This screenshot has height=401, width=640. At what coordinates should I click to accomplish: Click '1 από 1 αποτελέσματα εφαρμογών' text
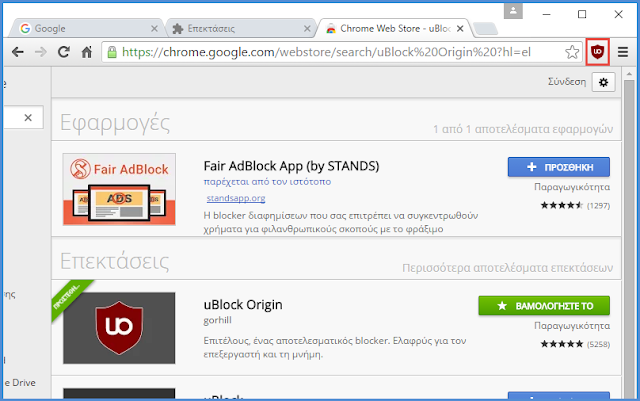[x=523, y=129]
